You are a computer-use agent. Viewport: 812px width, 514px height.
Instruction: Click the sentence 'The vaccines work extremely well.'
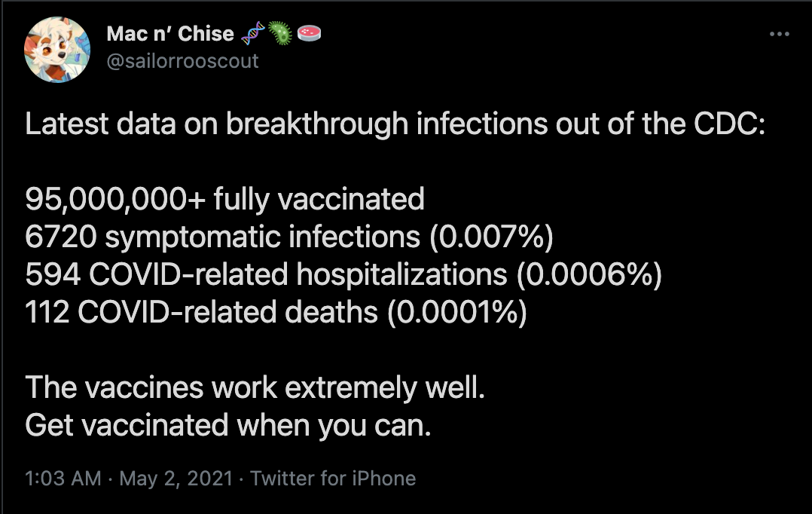(255, 387)
